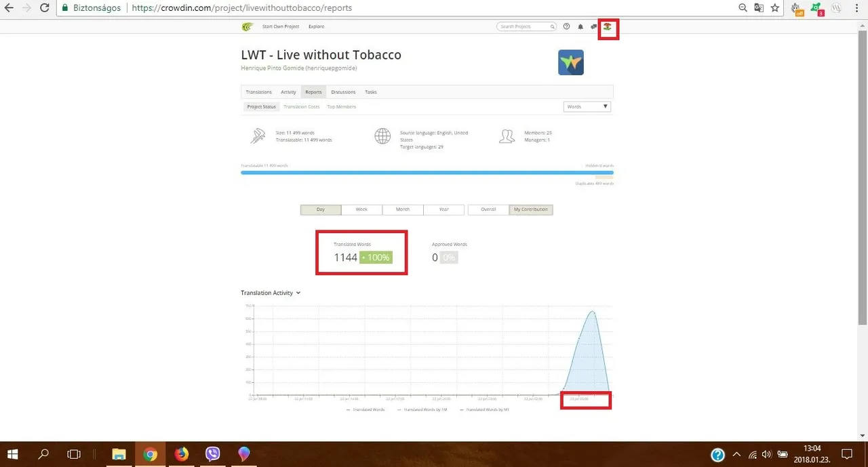Click the extension icon with 'off' badge
Image resolution: width=868 pixels, height=467 pixels.
tap(797, 9)
